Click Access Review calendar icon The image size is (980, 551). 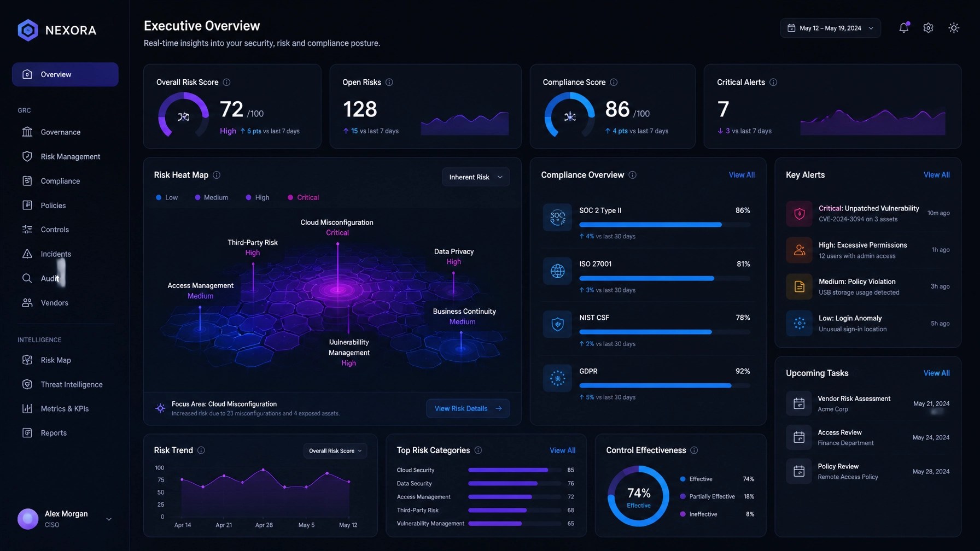pyautogui.click(x=799, y=437)
